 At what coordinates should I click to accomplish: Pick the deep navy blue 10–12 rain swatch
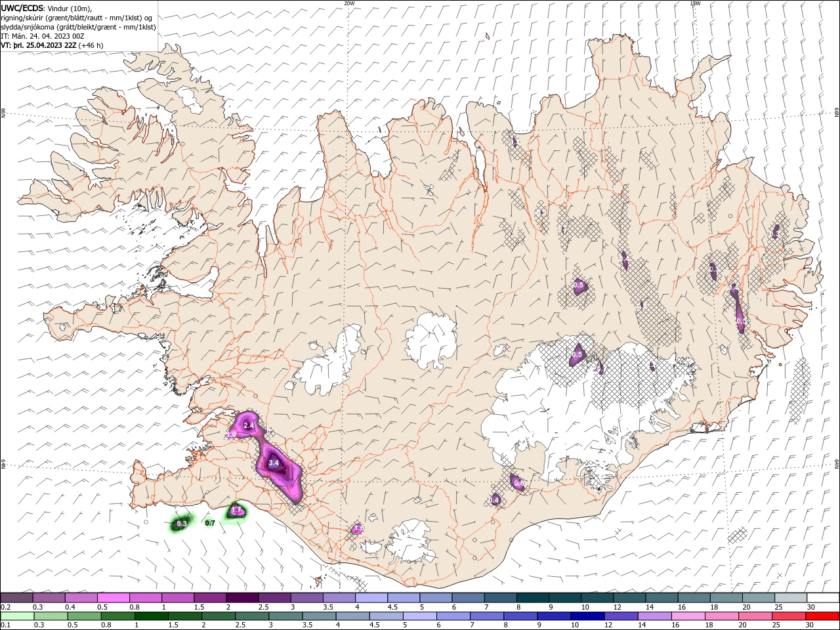click(x=588, y=616)
